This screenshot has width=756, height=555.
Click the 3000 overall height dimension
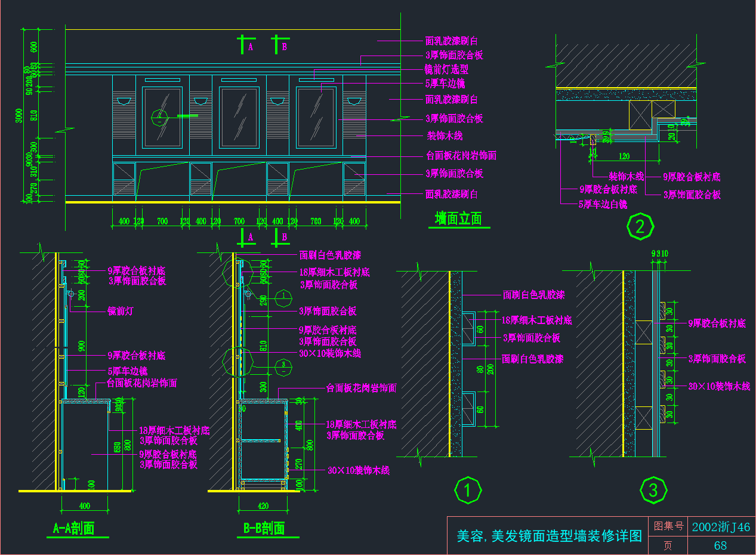tap(20, 116)
